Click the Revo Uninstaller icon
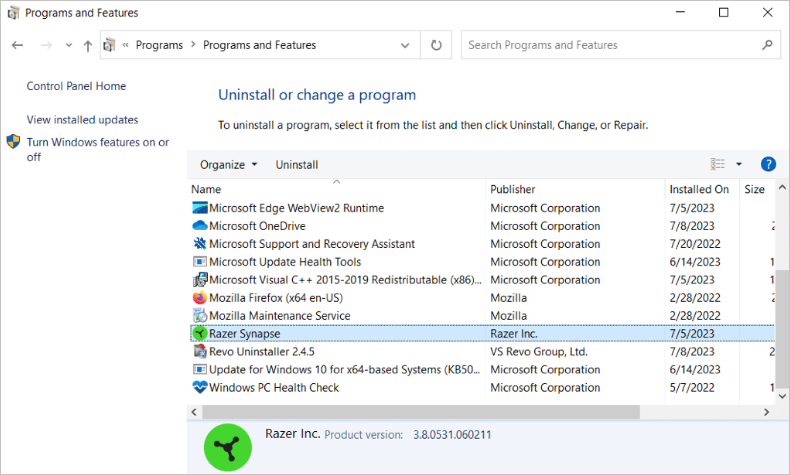The image size is (790, 475). pos(200,351)
